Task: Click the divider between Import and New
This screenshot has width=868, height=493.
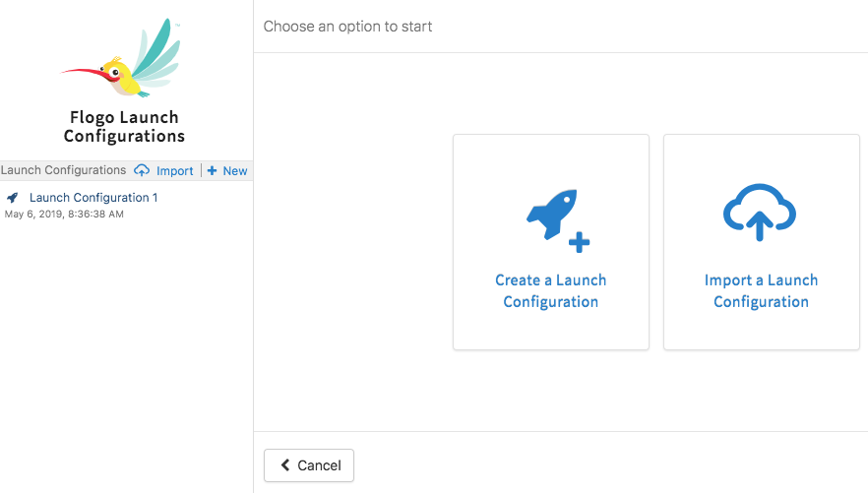Action: pyautogui.click(x=201, y=170)
